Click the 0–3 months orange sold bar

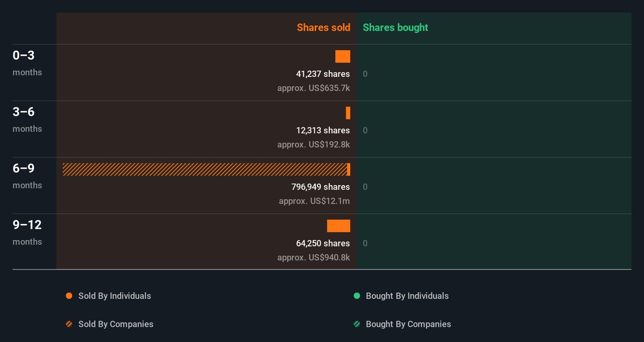(343, 57)
